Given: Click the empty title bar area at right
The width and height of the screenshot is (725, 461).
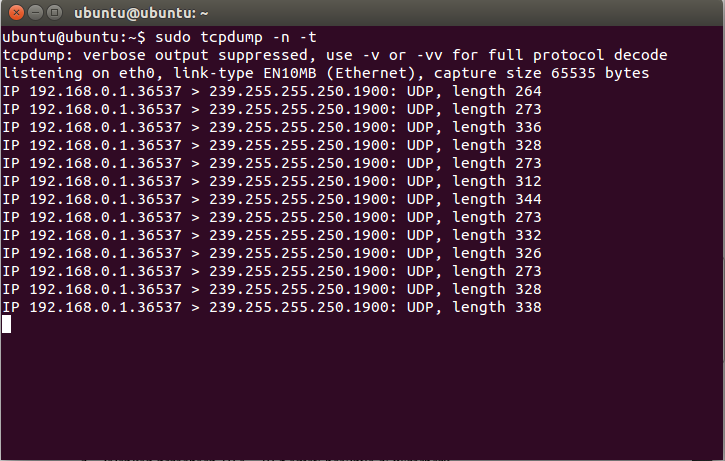Looking at the screenshot, I should tap(500, 13).
